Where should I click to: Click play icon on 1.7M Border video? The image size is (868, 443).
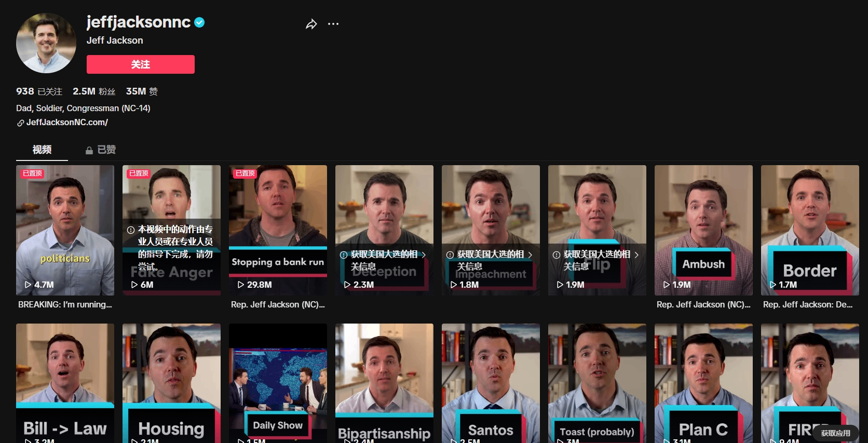[x=773, y=285]
